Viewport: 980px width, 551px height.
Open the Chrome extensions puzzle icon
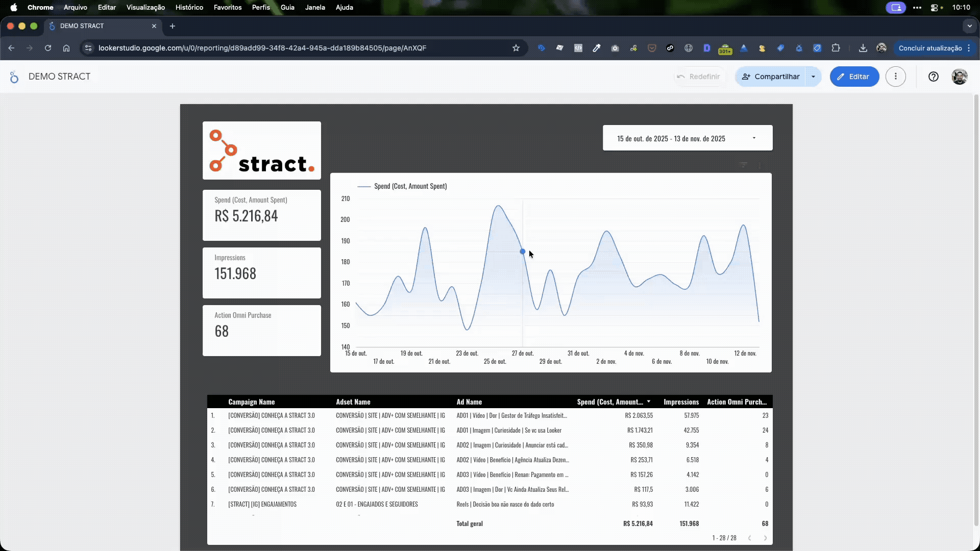[x=836, y=48]
